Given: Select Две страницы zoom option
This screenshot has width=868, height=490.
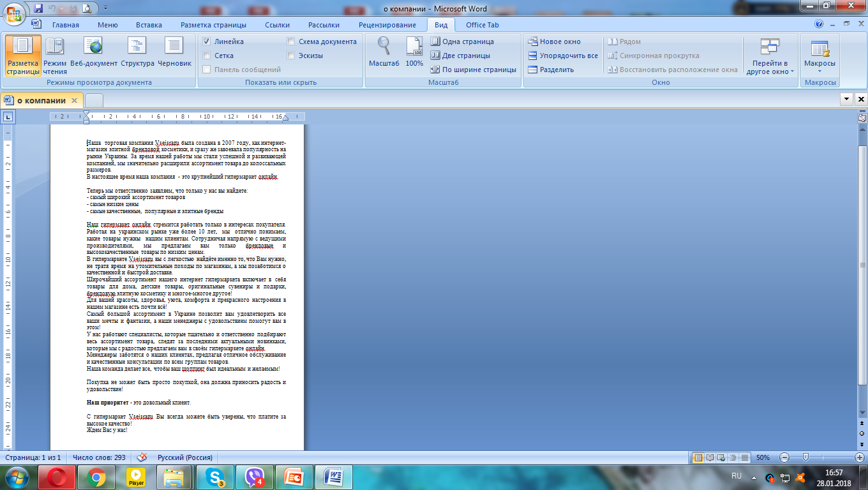Looking at the screenshot, I should click(x=460, y=56).
